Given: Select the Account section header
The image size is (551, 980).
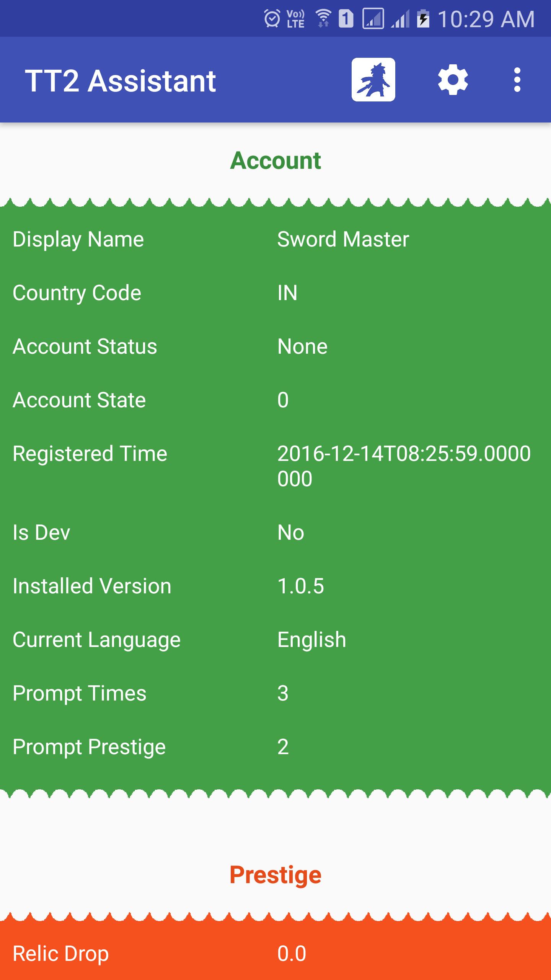Looking at the screenshot, I should click(x=275, y=160).
